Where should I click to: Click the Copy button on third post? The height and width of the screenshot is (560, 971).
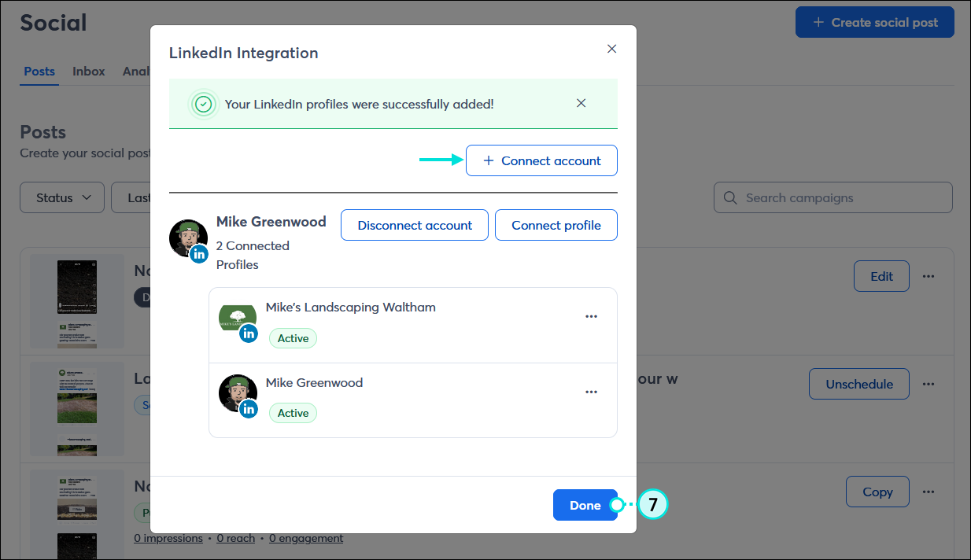pyautogui.click(x=877, y=492)
